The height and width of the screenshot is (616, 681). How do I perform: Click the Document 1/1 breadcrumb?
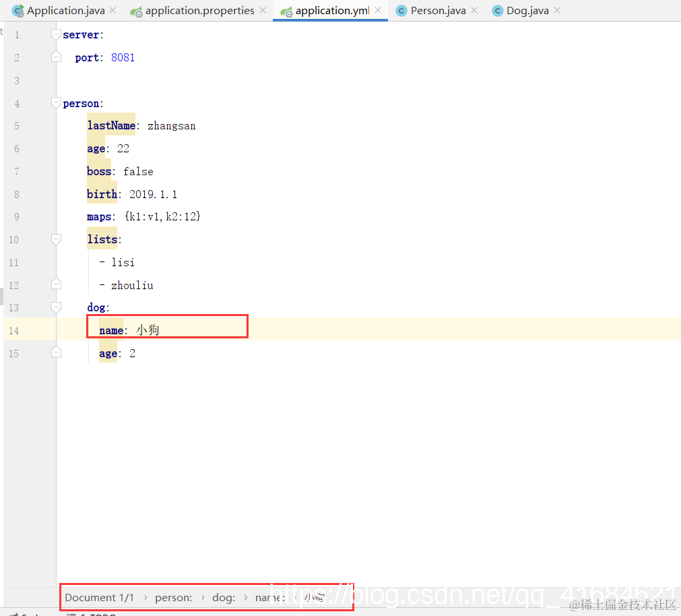99,598
